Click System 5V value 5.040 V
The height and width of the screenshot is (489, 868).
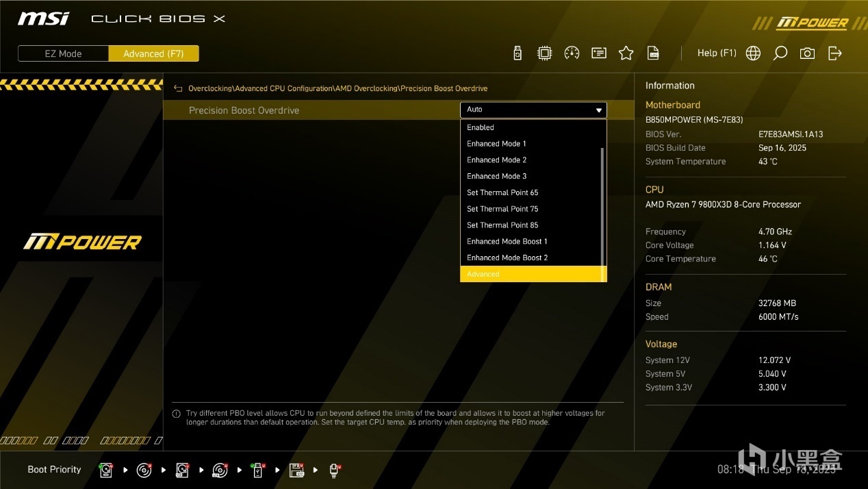point(772,374)
